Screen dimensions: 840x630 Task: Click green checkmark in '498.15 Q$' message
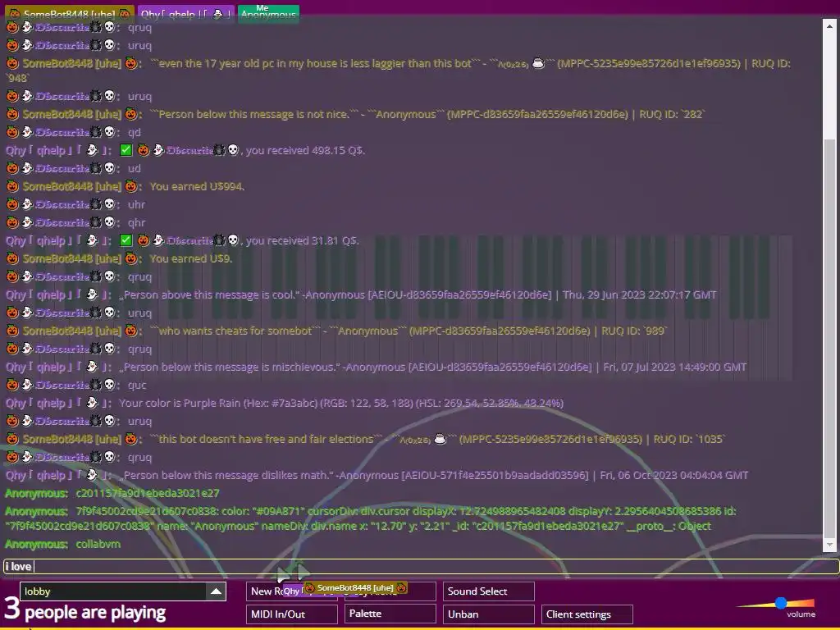tap(126, 150)
